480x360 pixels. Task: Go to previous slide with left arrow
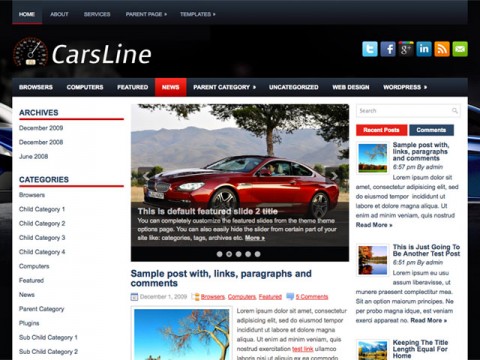pos(146,176)
